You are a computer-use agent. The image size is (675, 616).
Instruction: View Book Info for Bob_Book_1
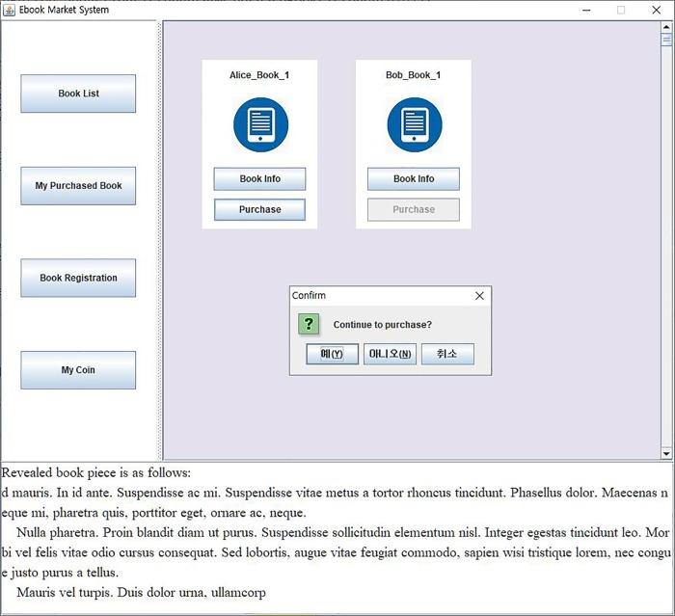tap(413, 179)
